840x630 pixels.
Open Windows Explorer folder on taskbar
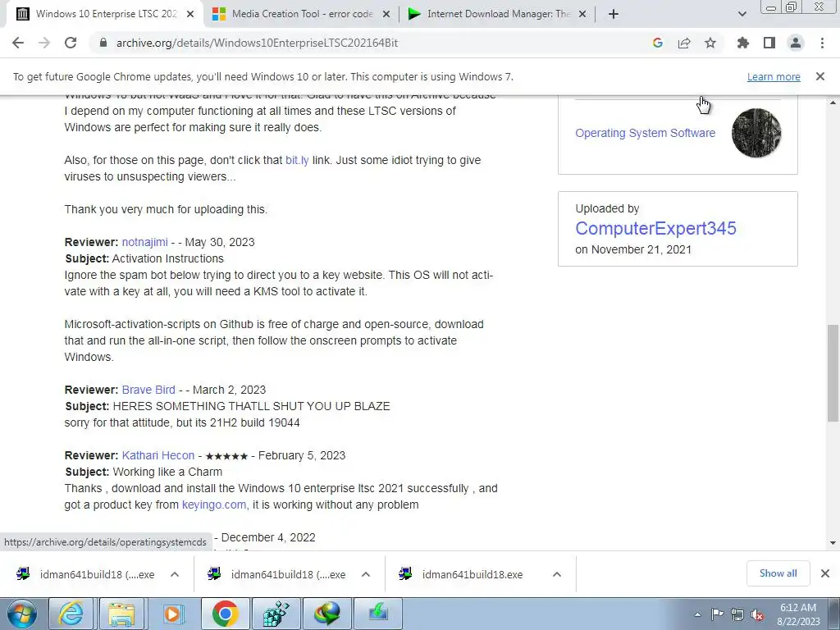pyautogui.click(x=121, y=614)
